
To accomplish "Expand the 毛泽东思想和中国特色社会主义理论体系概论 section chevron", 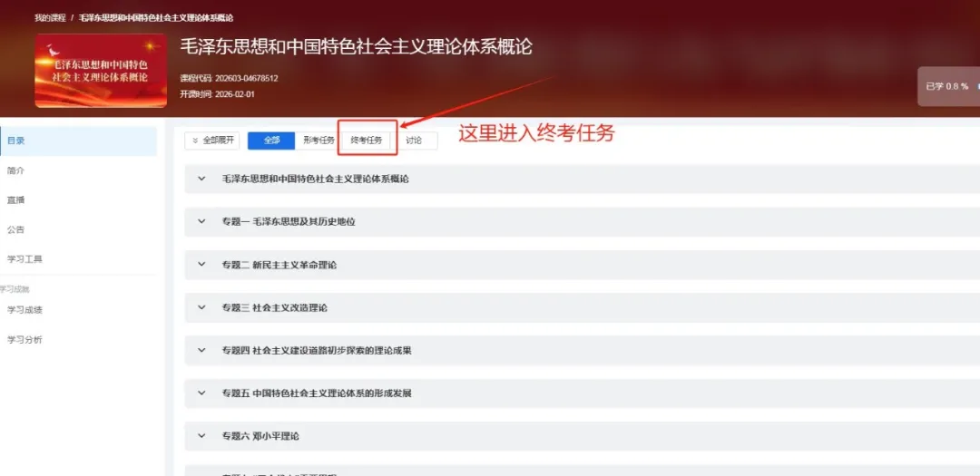I will 201,179.
